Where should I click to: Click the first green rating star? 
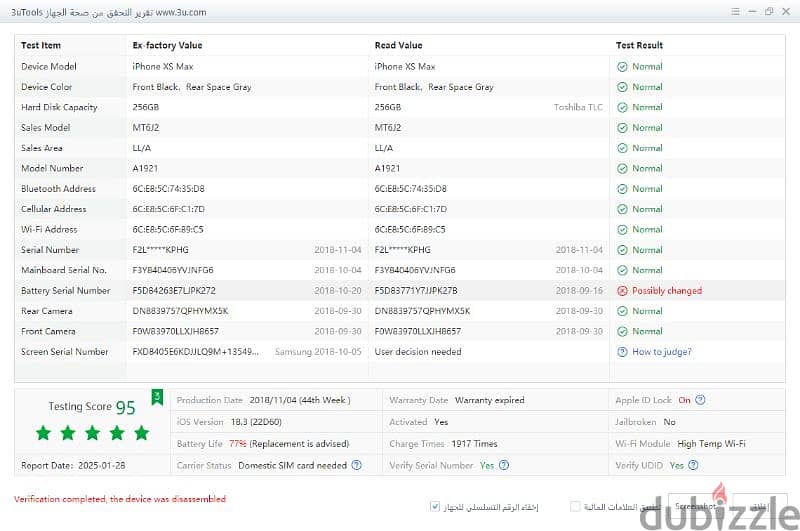pyautogui.click(x=43, y=433)
